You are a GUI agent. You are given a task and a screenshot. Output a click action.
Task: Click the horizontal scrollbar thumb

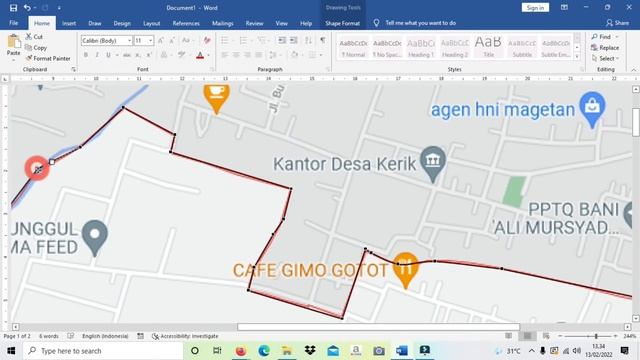[378, 327]
